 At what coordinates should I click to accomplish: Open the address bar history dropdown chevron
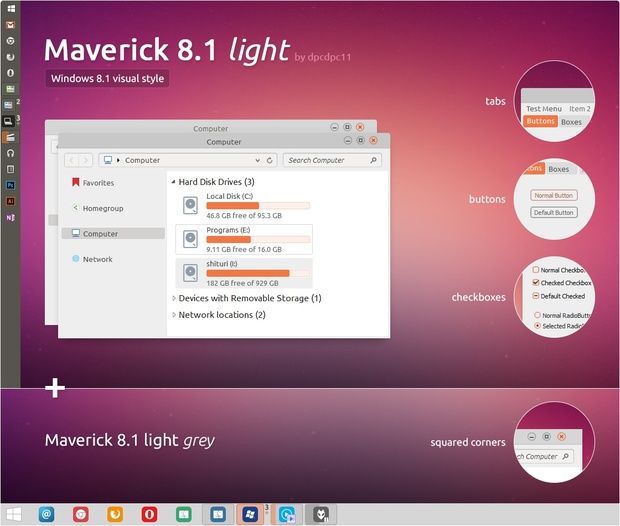257,160
